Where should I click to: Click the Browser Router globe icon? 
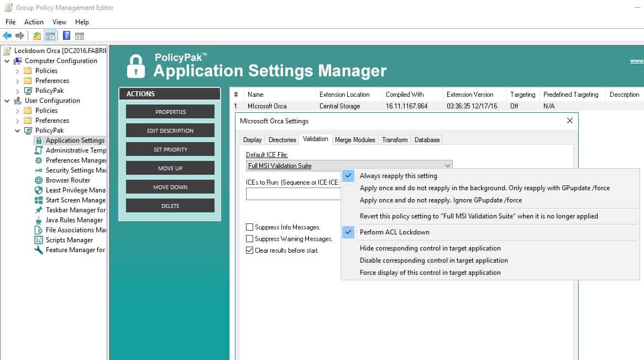(x=39, y=180)
